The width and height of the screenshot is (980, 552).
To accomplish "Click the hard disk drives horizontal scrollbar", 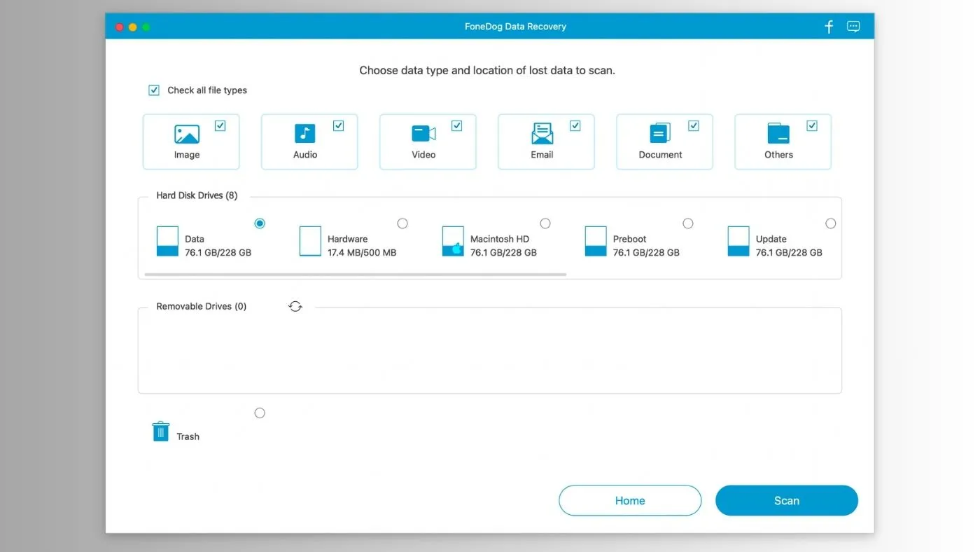I will (x=355, y=275).
